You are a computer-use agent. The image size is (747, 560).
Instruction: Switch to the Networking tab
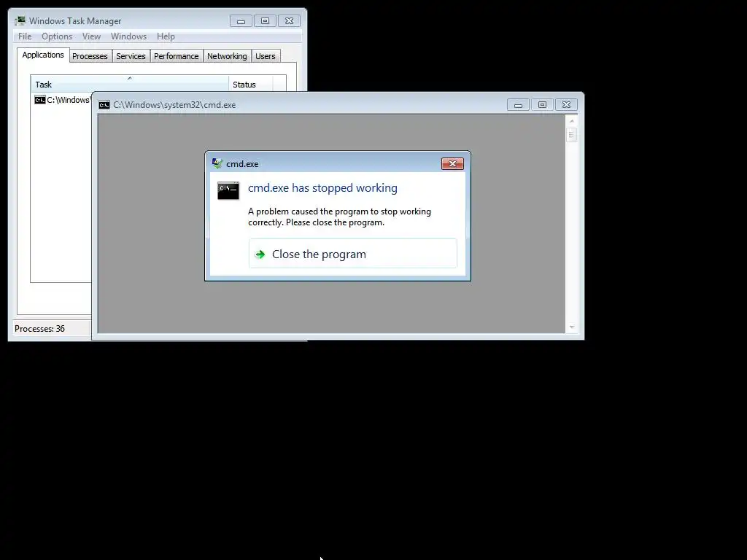click(228, 56)
